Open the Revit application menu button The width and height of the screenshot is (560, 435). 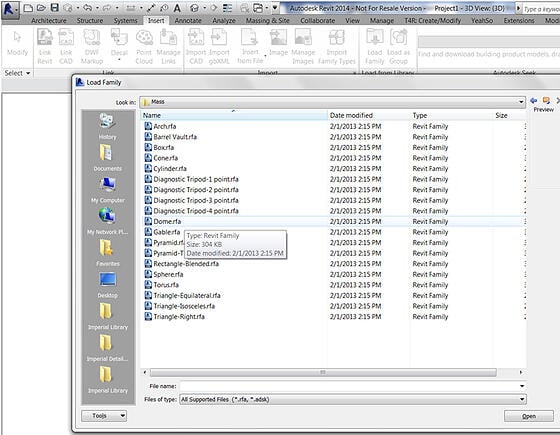(10, 10)
